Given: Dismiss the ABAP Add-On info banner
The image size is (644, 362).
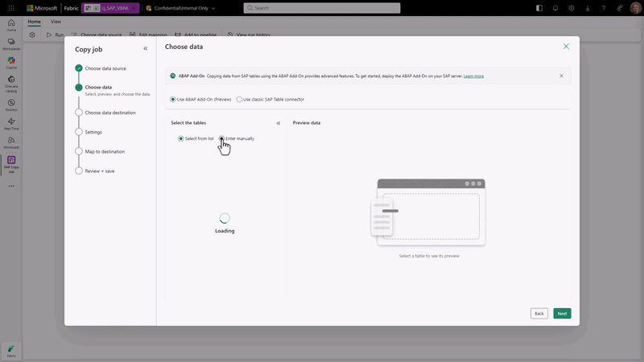Looking at the screenshot, I should [561, 76].
